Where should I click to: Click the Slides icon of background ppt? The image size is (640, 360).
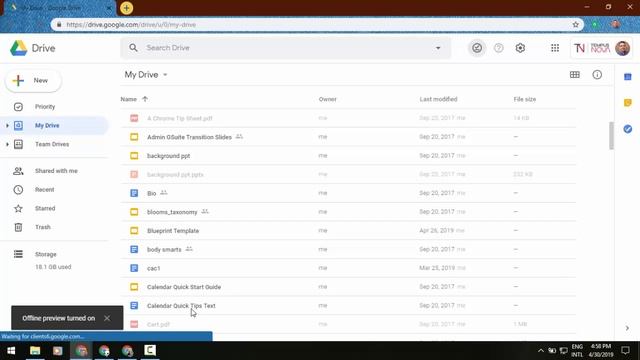[x=134, y=156]
